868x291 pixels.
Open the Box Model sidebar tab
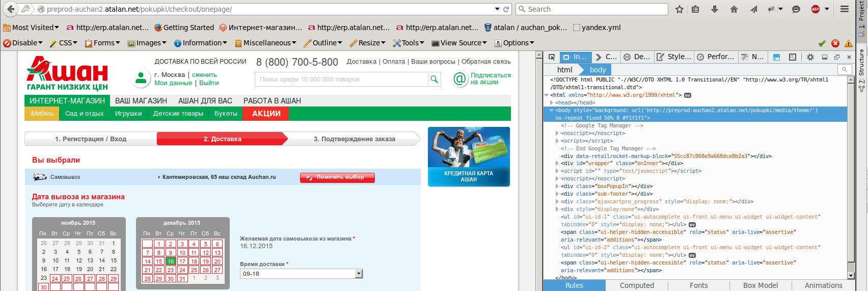coord(761,285)
